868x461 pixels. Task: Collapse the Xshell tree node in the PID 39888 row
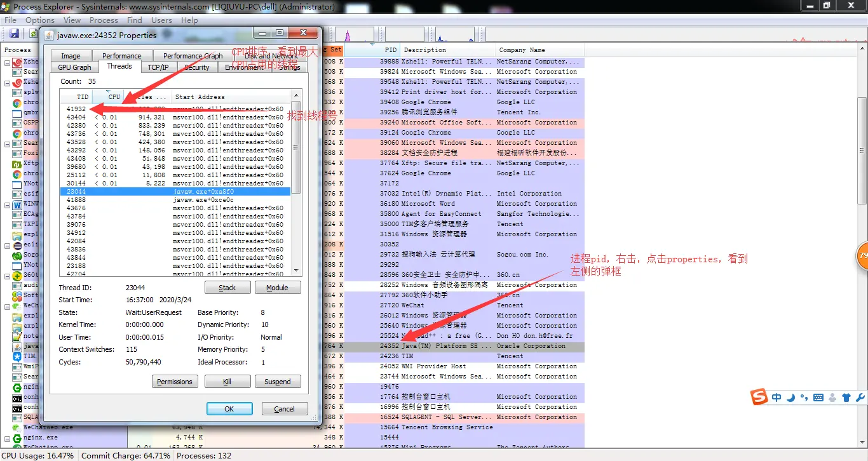pyautogui.click(x=7, y=62)
